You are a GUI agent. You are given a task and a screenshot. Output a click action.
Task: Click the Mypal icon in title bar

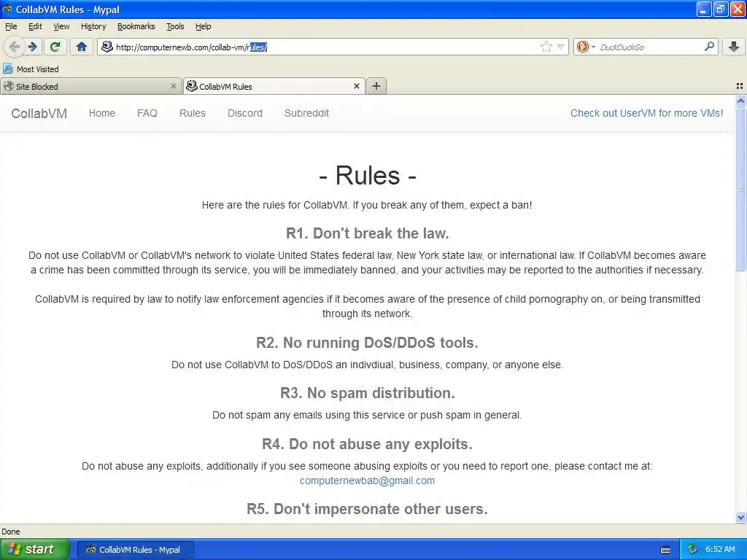(x=7, y=9)
